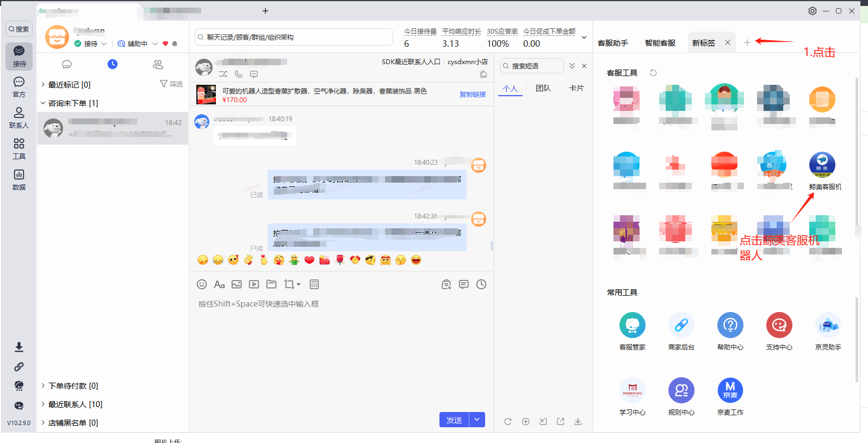Open the 数据 section in left sidebar
868x443 pixels.
pos(19,179)
